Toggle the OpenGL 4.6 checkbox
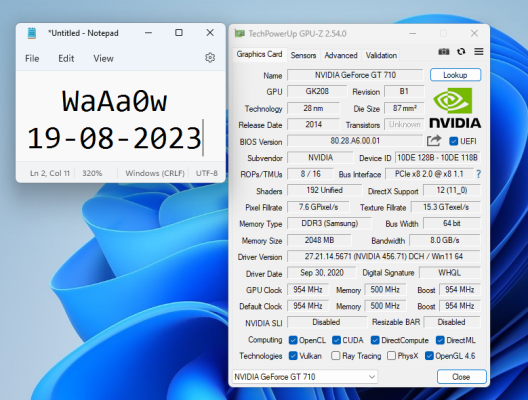Screen dimensions: 528x400 click(429, 356)
